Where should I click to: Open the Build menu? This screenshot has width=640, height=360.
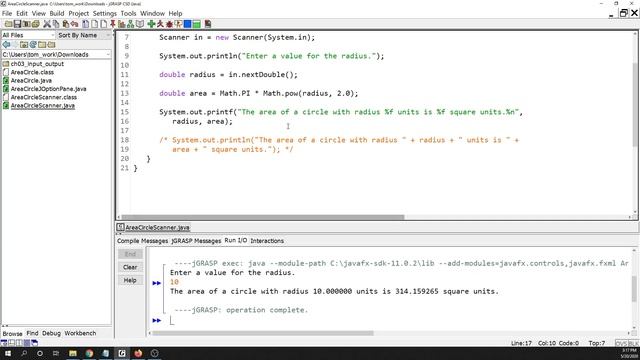[x=57, y=13]
